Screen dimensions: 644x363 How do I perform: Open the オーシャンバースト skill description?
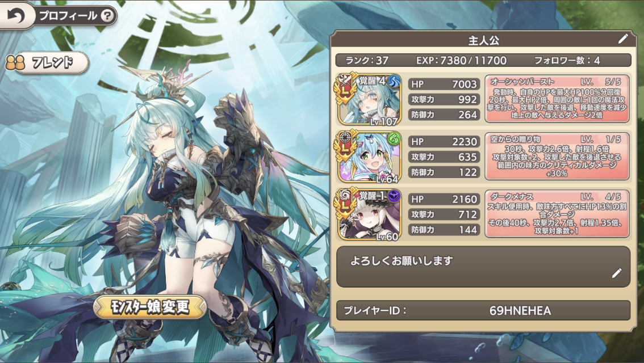[557, 99]
